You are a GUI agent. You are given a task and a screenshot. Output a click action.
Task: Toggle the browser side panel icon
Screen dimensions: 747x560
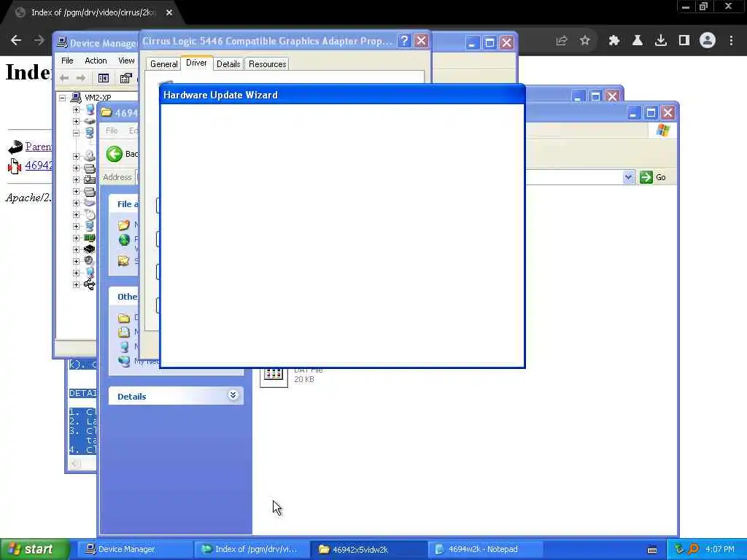684,41
